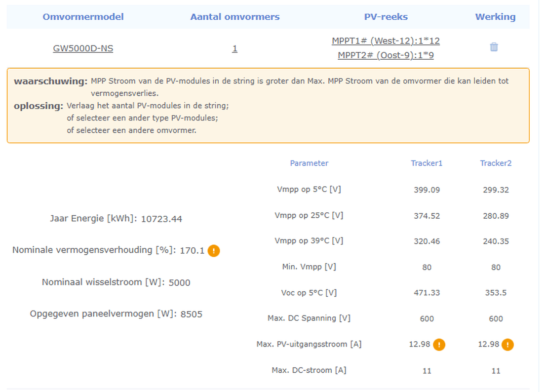Click the 'oplossing:' label in the alert

pyautogui.click(x=39, y=106)
